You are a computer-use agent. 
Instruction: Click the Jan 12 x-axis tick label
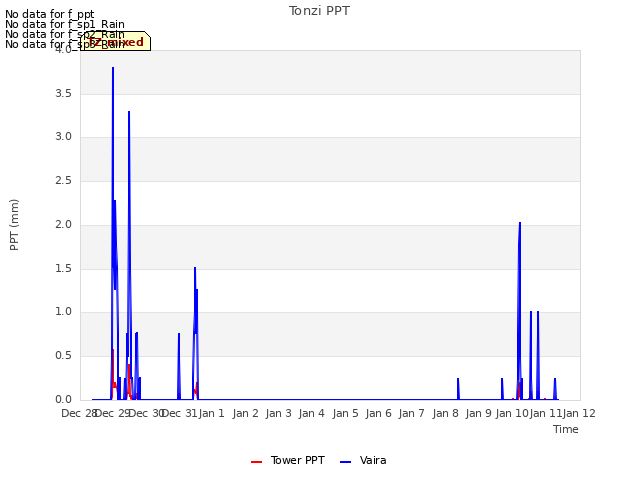[579, 413]
